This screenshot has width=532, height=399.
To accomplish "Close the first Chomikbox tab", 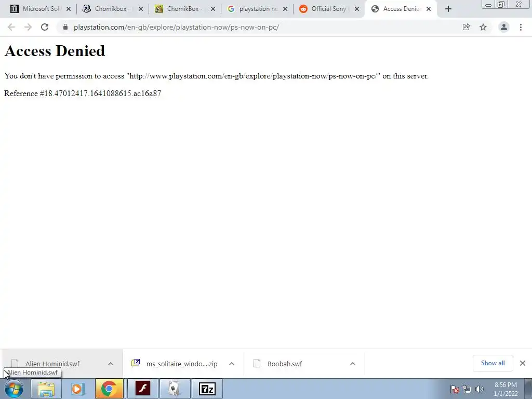I will tap(141, 9).
